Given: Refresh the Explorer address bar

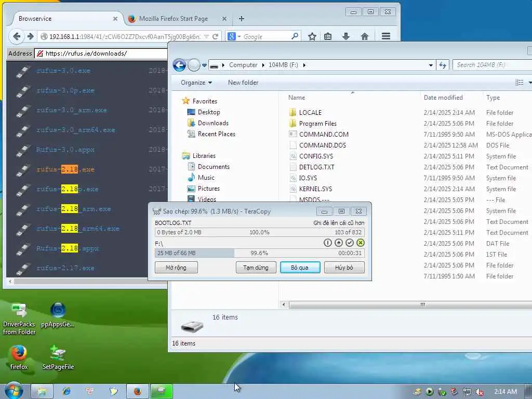Looking at the screenshot, I should [x=443, y=65].
